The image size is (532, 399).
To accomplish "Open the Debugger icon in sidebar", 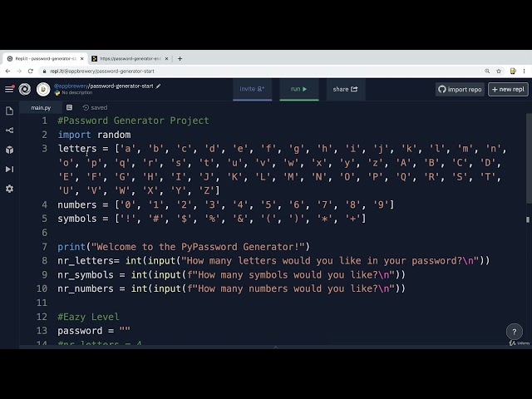I will pos(9,169).
